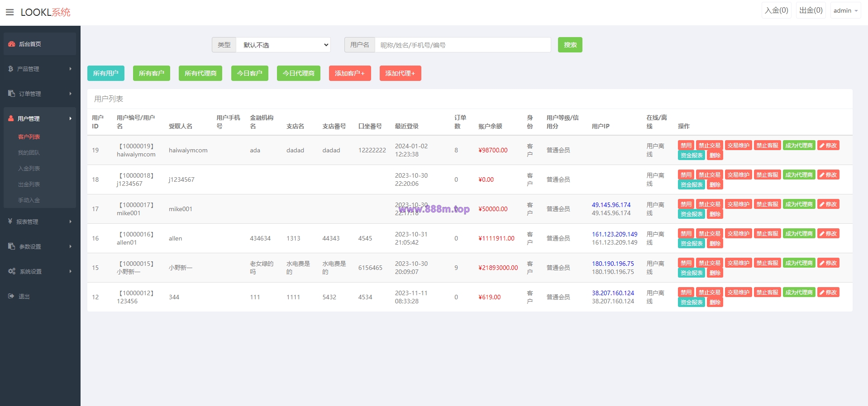Open the admin account dropdown

point(845,10)
